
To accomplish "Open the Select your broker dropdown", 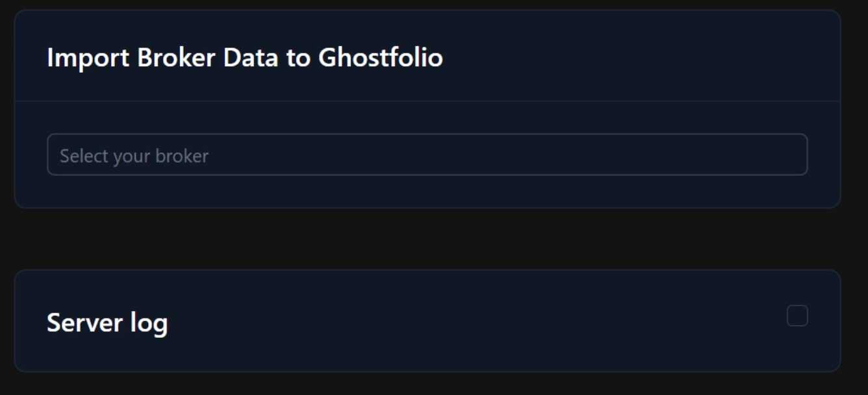I will [x=427, y=155].
